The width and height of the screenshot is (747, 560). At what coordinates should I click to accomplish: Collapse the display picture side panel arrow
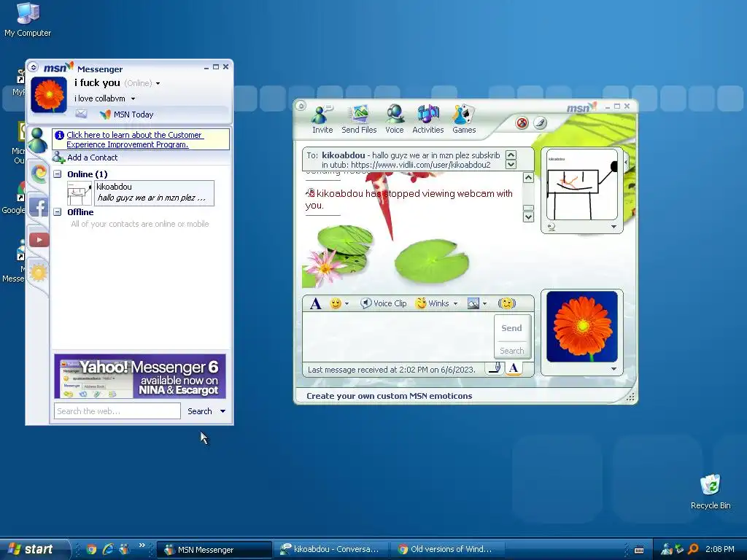(625, 163)
